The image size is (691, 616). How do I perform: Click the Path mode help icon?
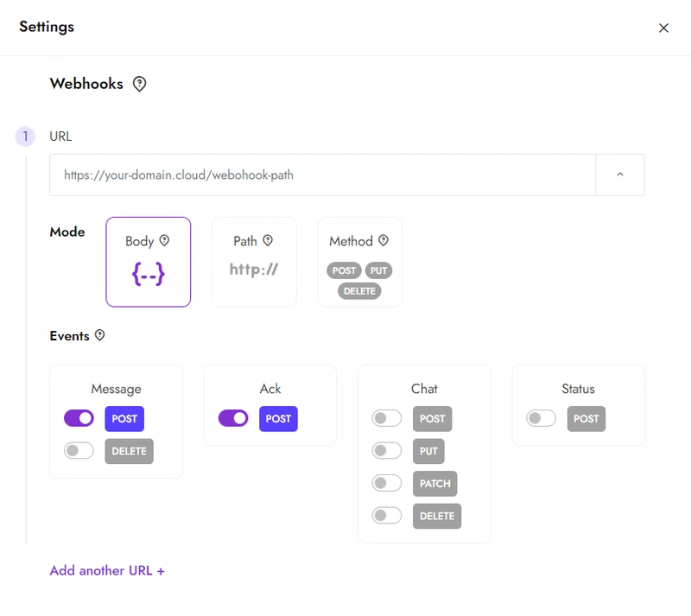click(268, 240)
